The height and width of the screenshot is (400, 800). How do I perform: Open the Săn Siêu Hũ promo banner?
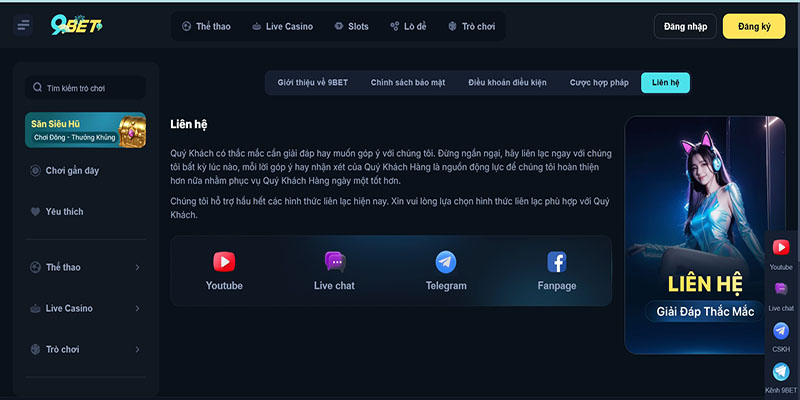click(85, 130)
